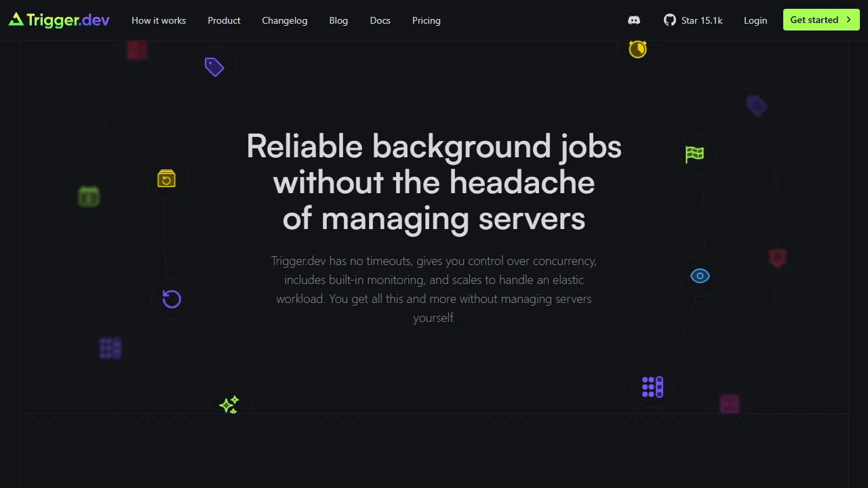View the Pricing page
868x488 pixels.
pyautogui.click(x=427, y=20)
